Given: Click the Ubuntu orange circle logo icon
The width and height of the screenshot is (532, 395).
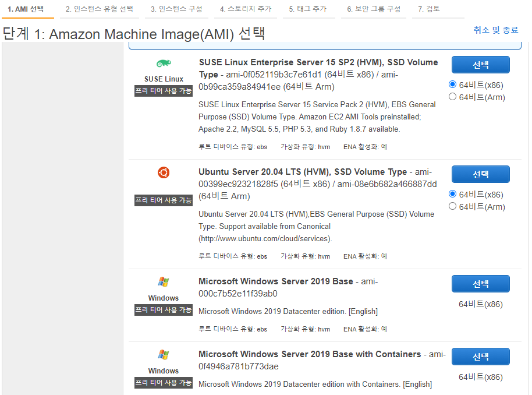Looking at the screenshot, I should (164, 172).
